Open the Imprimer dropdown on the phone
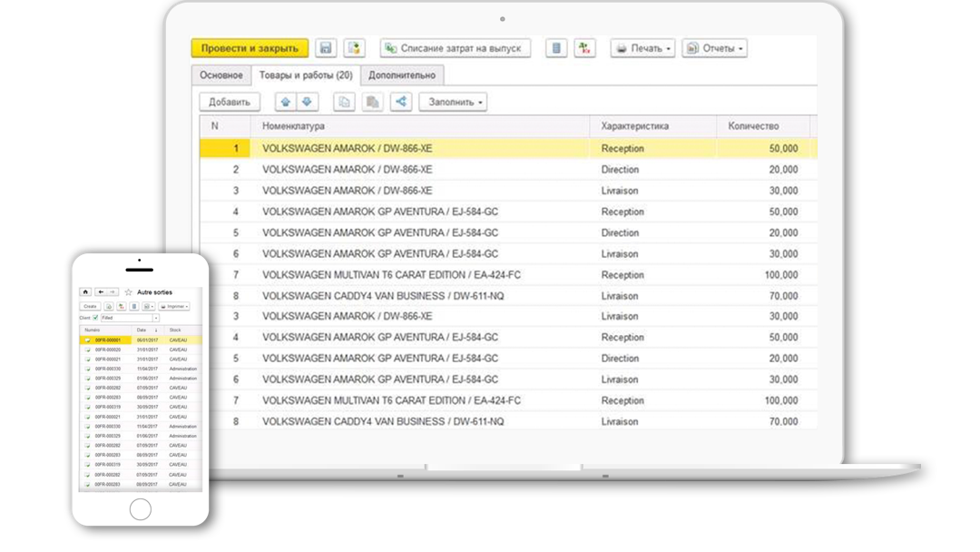Viewport: 980px width, 552px height. point(174,306)
